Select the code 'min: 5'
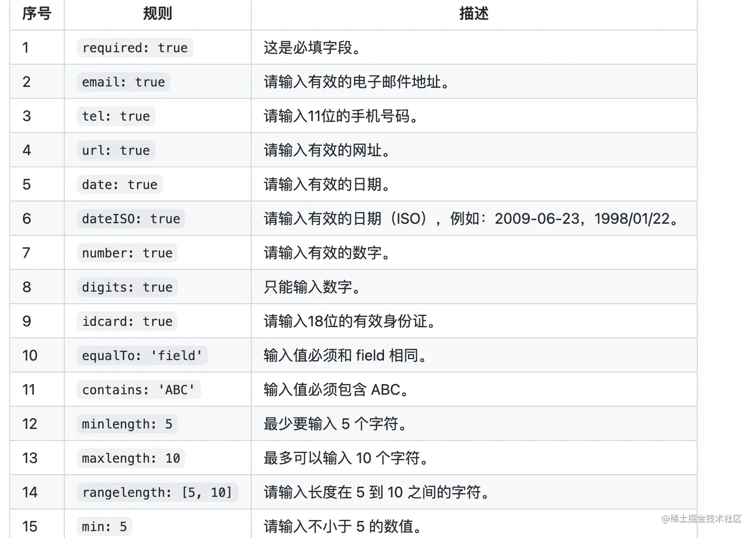 [104, 527]
